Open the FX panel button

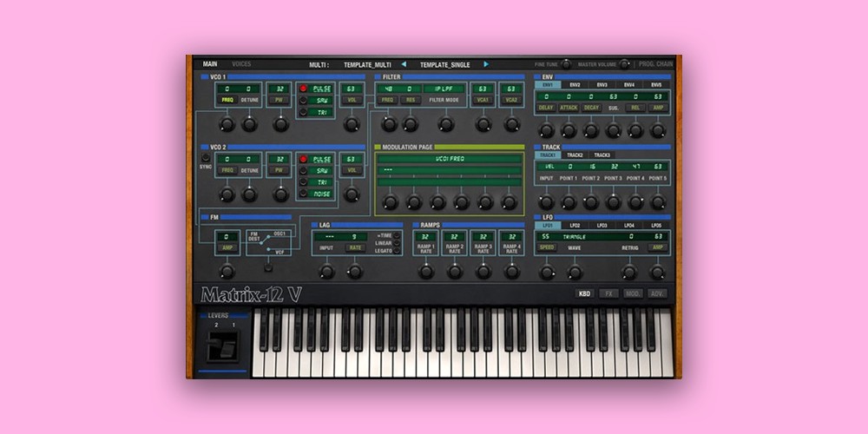pos(609,293)
